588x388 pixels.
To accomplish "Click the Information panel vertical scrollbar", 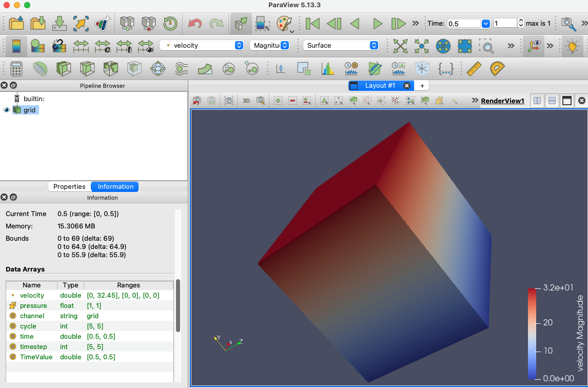I will 178,305.
